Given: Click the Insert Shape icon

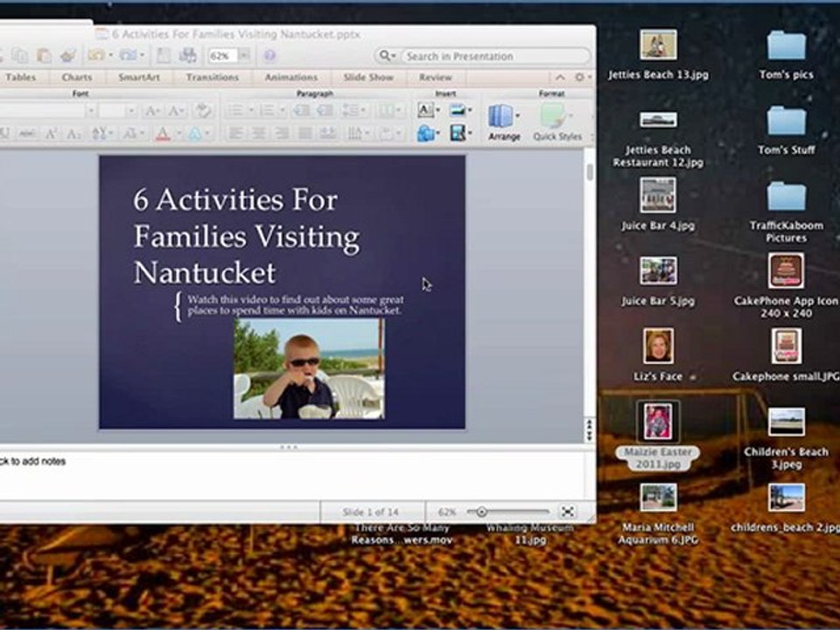Looking at the screenshot, I should tap(425, 133).
